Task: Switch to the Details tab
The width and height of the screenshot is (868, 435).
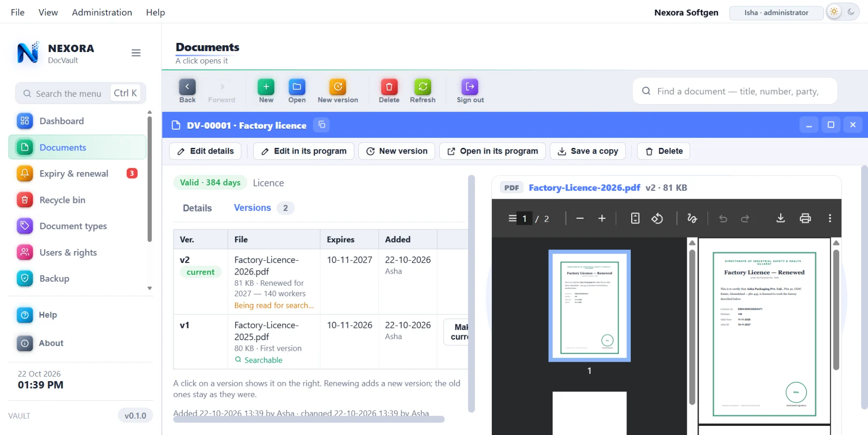Action: pos(197,208)
